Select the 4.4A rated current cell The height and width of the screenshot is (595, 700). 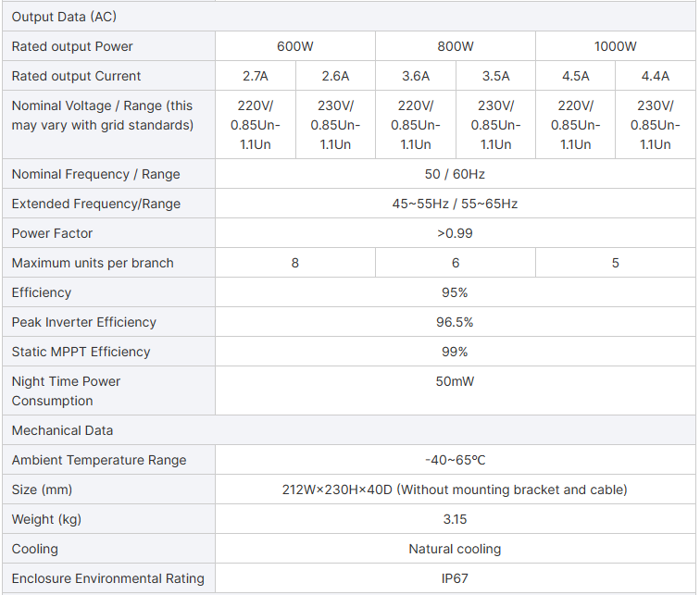(655, 76)
